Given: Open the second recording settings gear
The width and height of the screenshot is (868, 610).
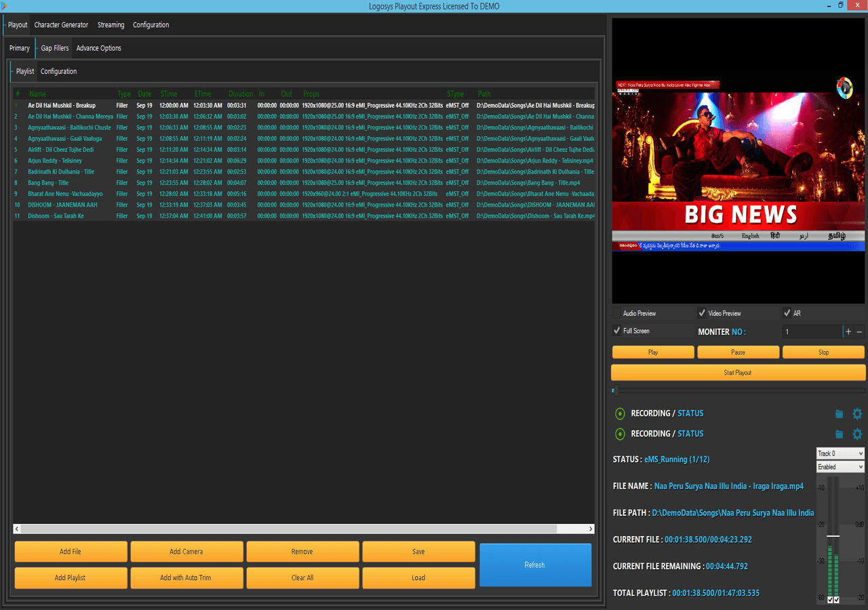Looking at the screenshot, I should (857, 434).
